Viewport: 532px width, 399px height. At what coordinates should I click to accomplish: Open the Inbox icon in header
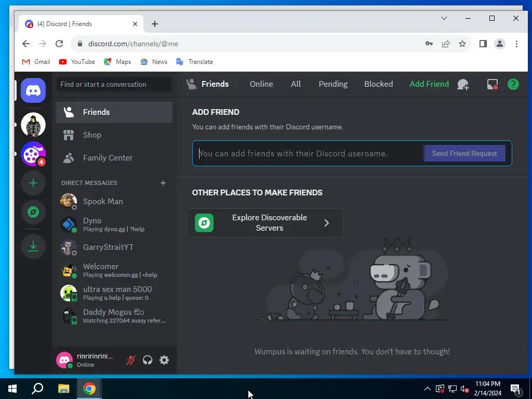pyautogui.click(x=493, y=84)
